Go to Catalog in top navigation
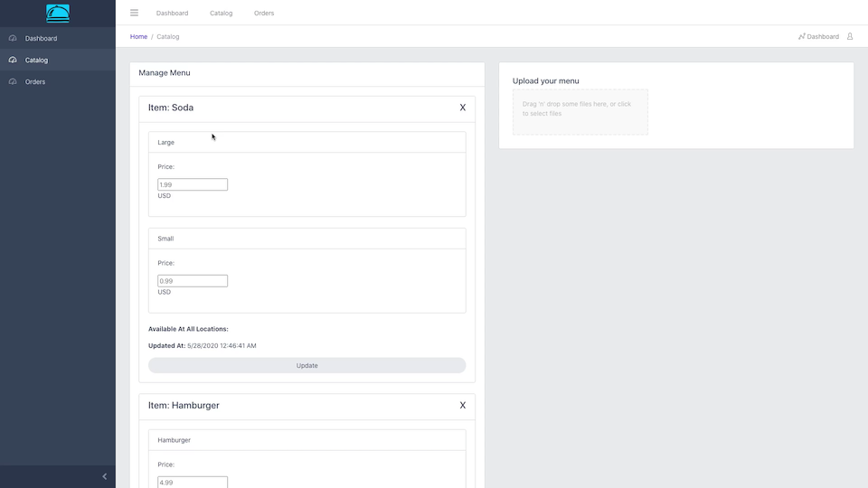Viewport: 868px width, 488px height. pyautogui.click(x=221, y=13)
